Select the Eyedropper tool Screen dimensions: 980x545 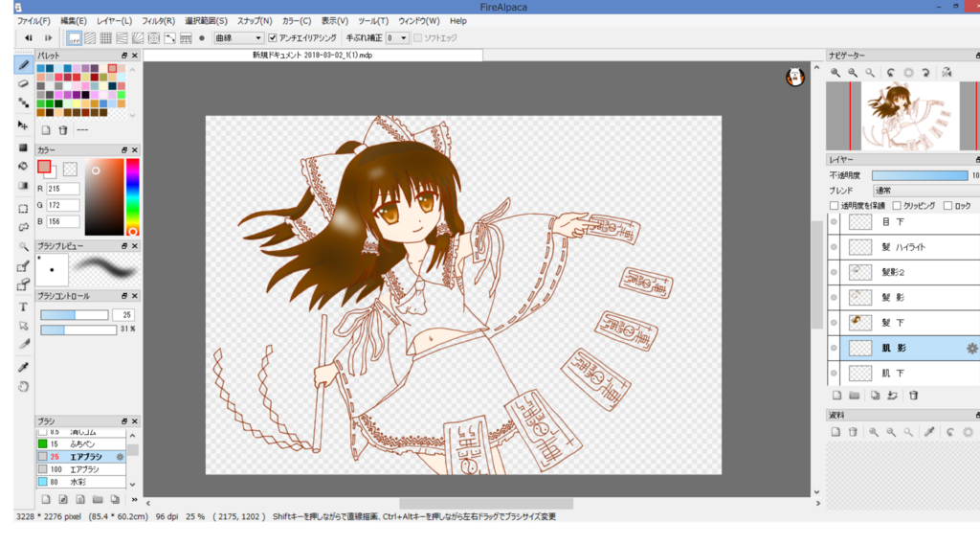point(24,367)
